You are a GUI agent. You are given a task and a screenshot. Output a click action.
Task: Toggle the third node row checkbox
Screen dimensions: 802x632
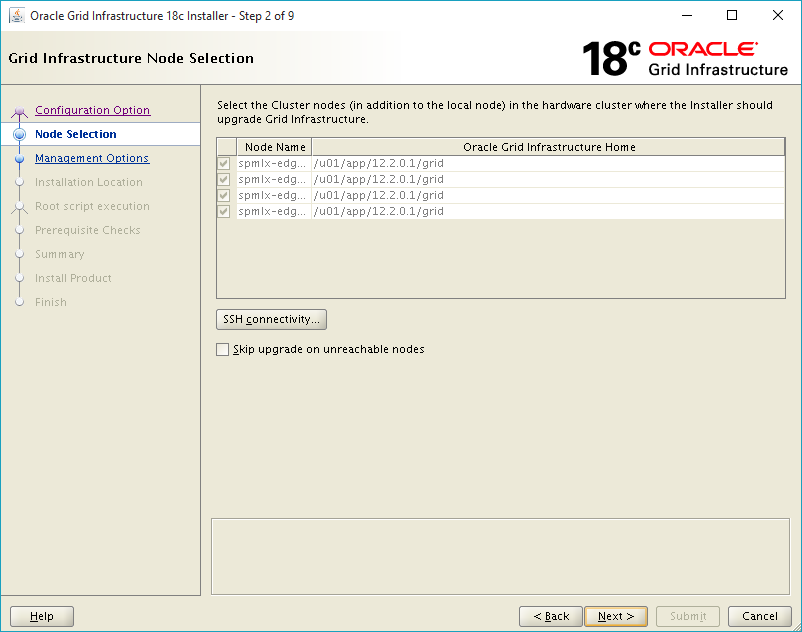click(x=224, y=195)
